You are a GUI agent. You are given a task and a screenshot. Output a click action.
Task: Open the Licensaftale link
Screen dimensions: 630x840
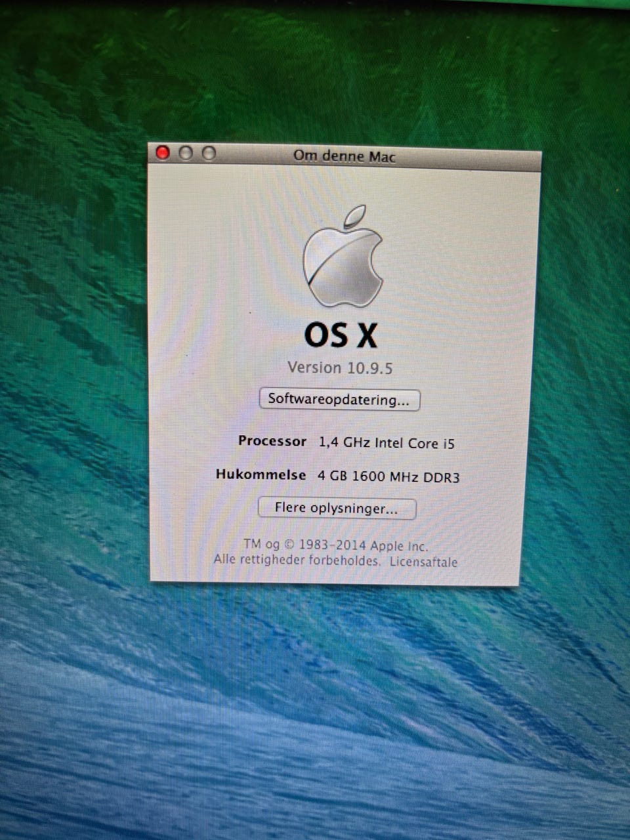pos(423,562)
